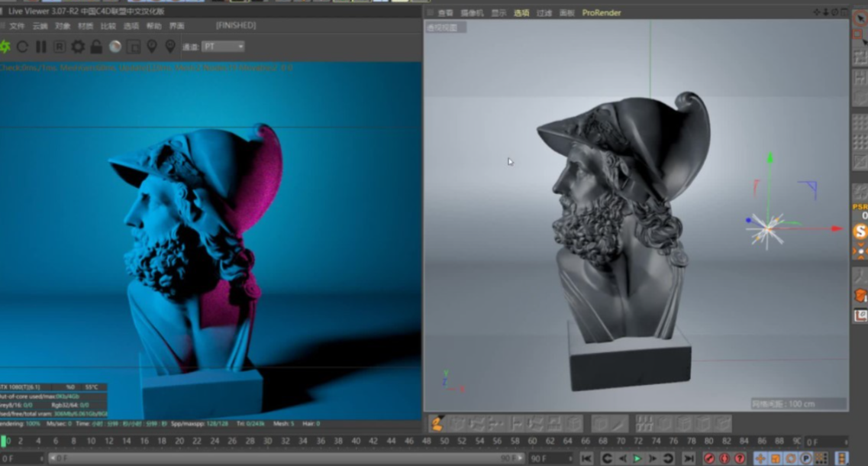868x466 pixels.
Task: Open the 文件 menu in Live Viewer
Action: (x=17, y=26)
